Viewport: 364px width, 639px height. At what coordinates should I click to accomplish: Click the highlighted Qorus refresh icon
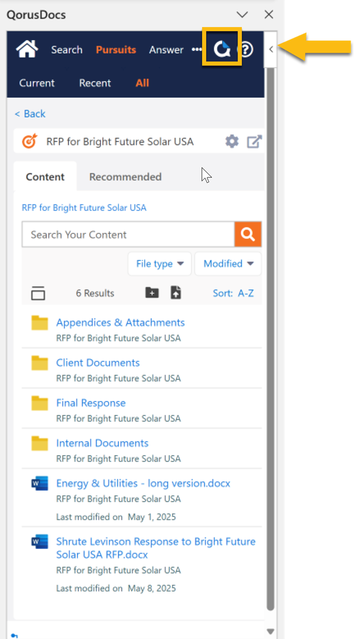221,50
